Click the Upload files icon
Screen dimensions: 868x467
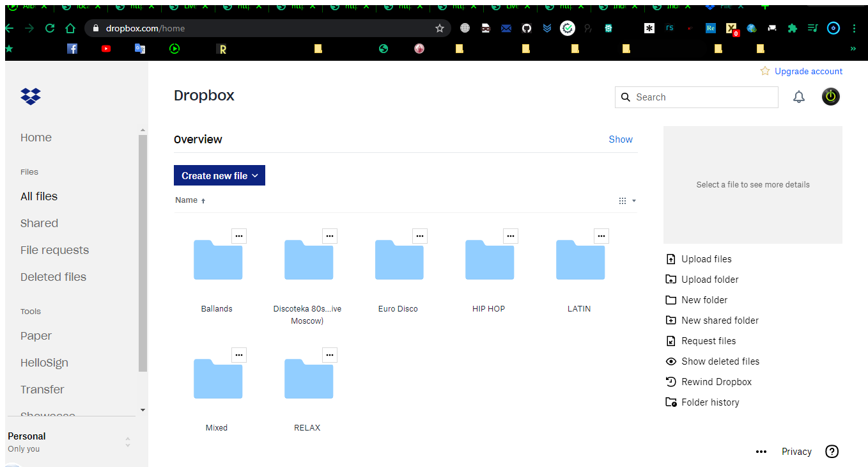coord(670,259)
